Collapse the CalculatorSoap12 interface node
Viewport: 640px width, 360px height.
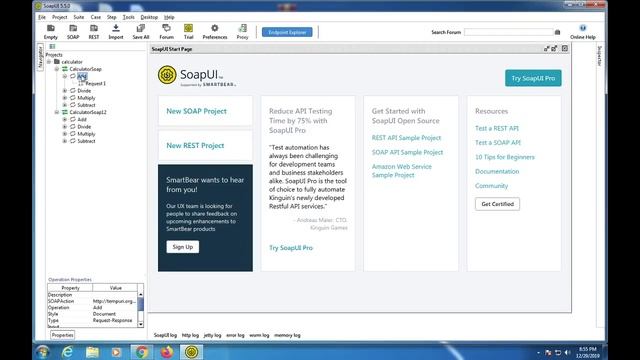click(57, 112)
